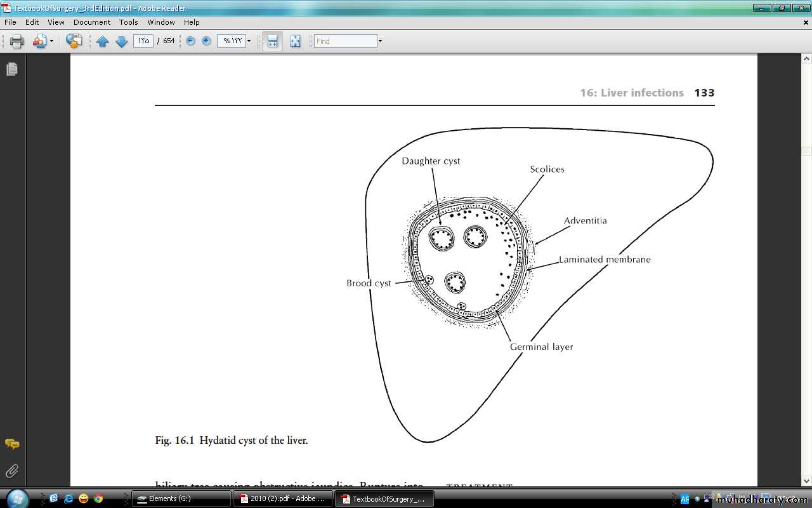
Task: Open the Pages panel in left sidebar
Action: (x=12, y=69)
